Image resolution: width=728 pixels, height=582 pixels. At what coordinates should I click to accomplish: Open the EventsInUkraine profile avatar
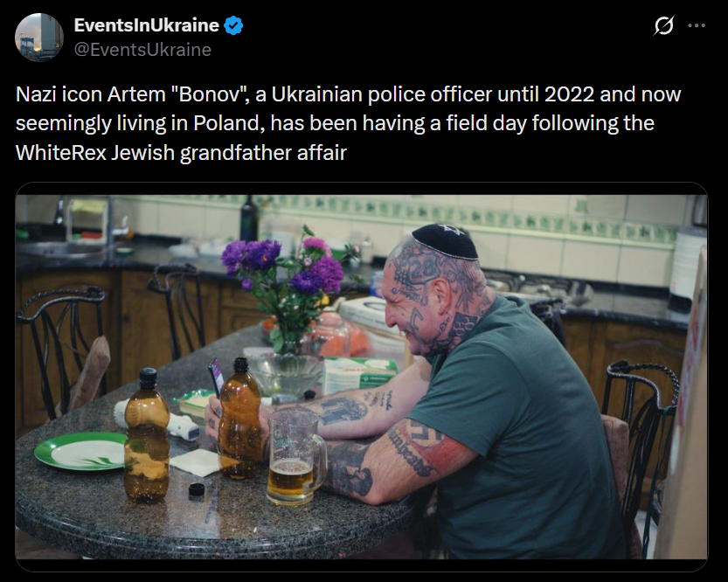click(x=39, y=37)
